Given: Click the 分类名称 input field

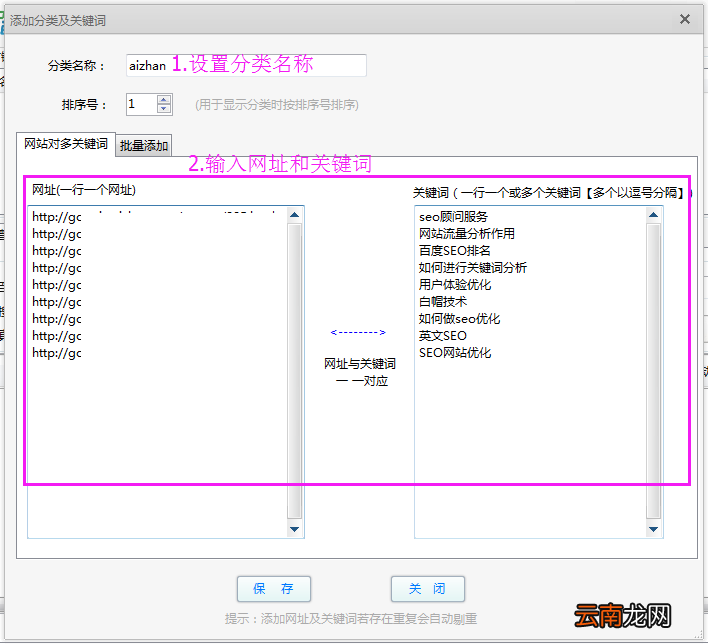Looking at the screenshot, I should pos(246,65).
